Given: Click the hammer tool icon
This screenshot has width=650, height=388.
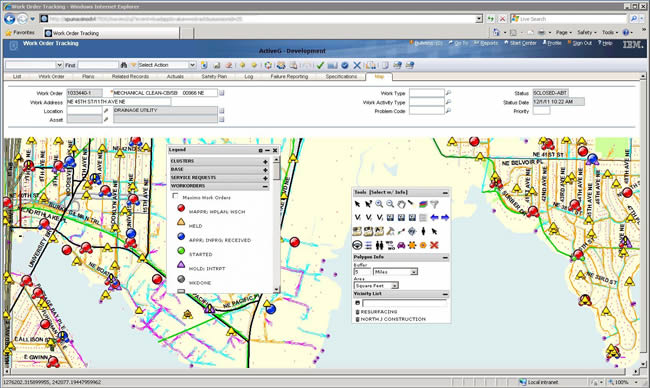Looking at the screenshot, I should tap(390, 231).
